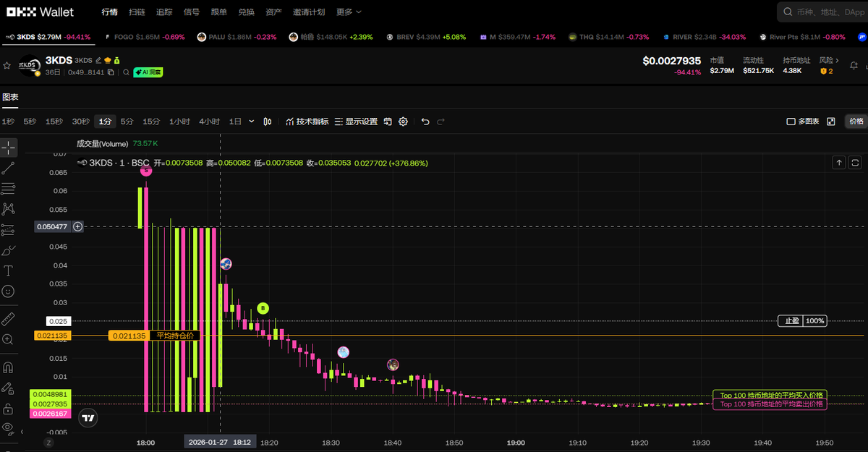Toggle hide all drawings eye icon

pyautogui.click(x=9, y=428)
